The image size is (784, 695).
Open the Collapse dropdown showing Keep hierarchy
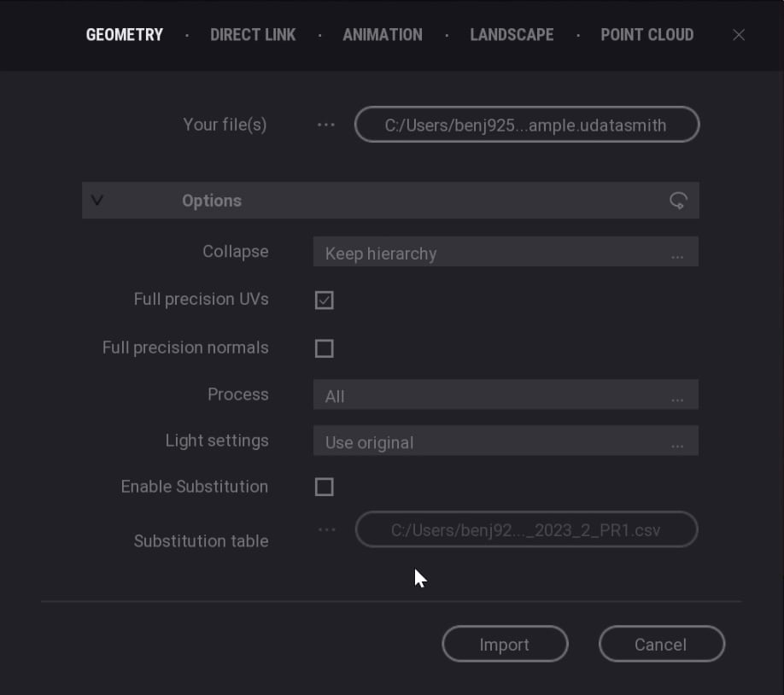(506, 253)
